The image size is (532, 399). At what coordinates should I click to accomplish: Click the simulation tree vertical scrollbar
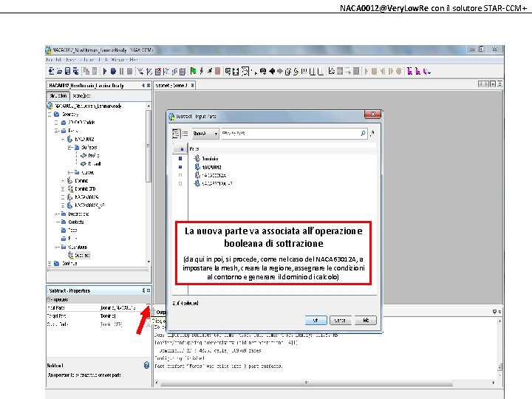click(149, 146)
